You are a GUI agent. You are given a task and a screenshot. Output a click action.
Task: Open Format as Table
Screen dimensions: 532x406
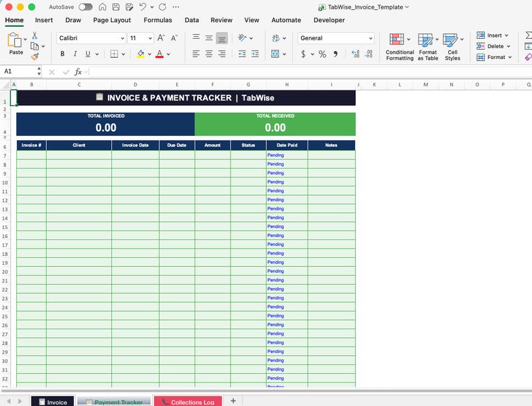point(428,47)
